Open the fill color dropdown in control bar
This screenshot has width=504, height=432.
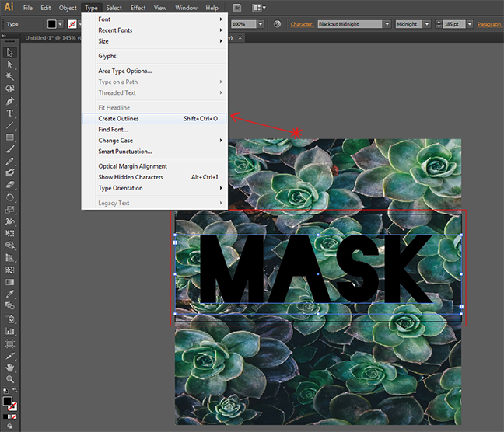coord(60,24)
